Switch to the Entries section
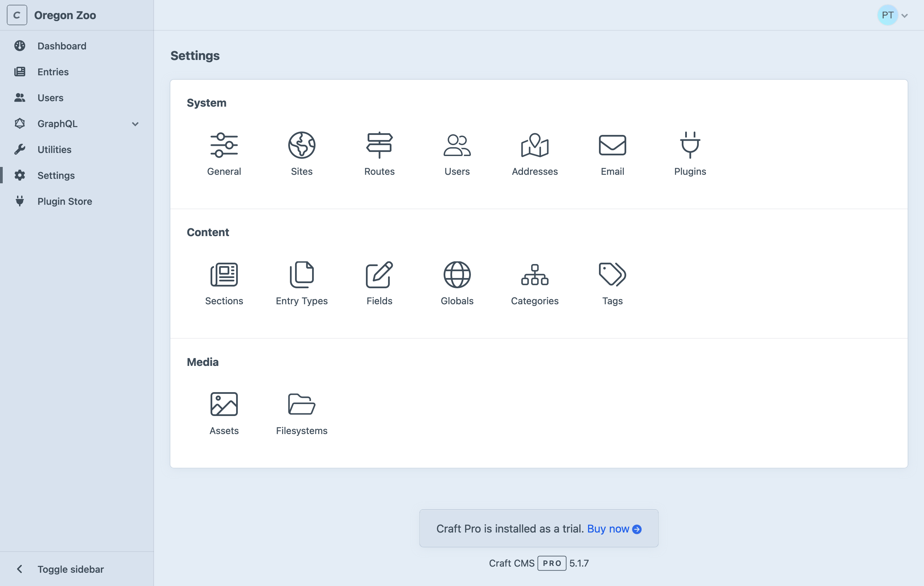 53,72
